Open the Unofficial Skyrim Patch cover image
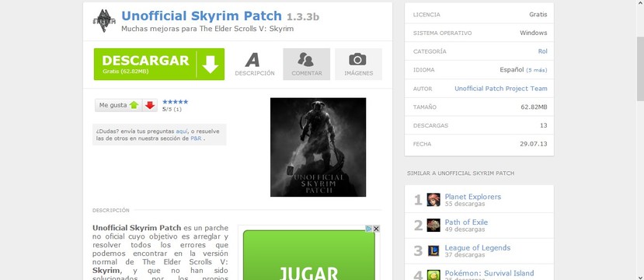This screenshot has width=644, height=280. tap(318, 147)
